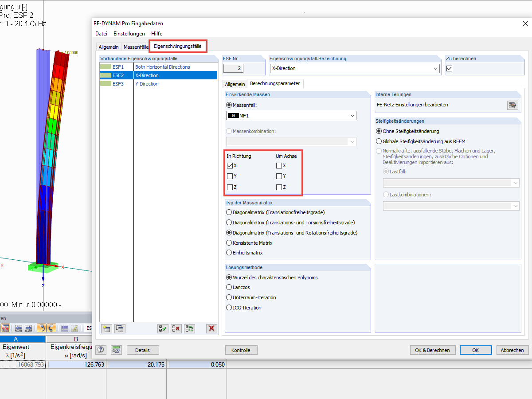532x399 pixels.
Task: Open the Datei menu
Action: click(x=101, y=34)
